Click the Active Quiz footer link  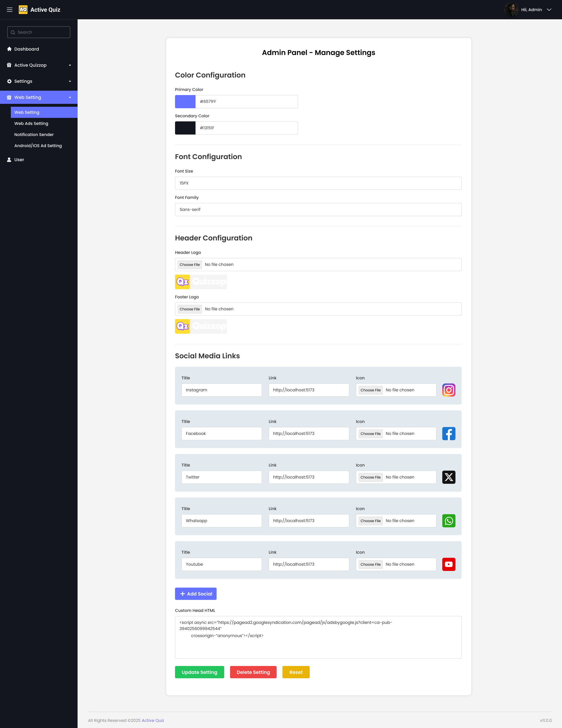[x=153, y=720]
